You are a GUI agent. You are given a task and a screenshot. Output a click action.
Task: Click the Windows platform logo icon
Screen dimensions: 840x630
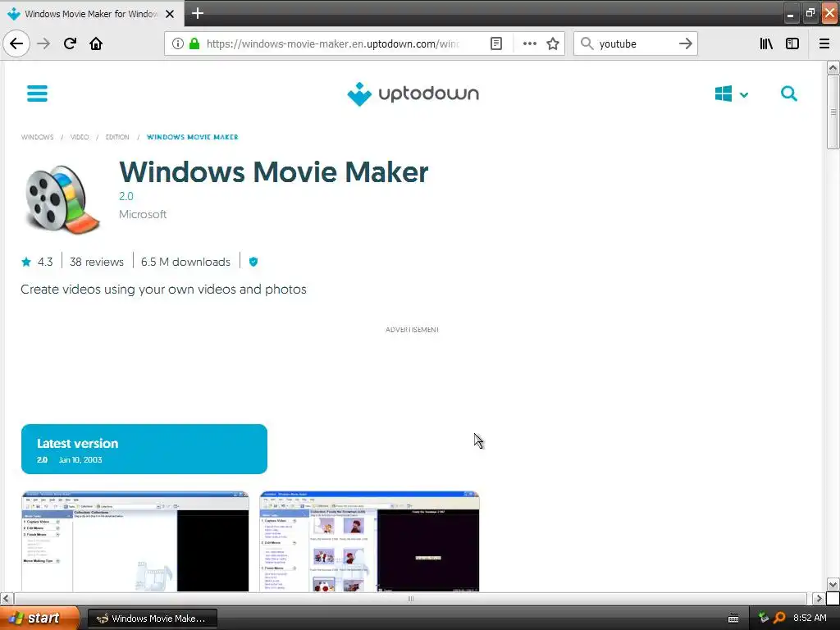[724, 94]
